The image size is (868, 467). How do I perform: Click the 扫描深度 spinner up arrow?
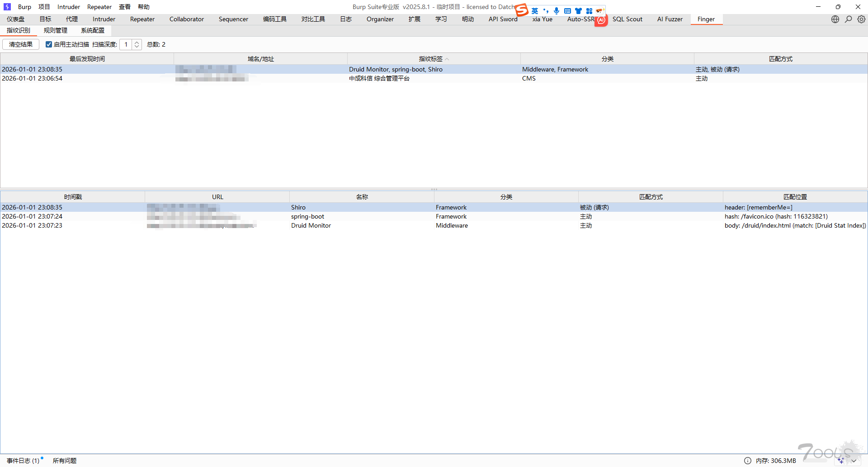(137, 42)
